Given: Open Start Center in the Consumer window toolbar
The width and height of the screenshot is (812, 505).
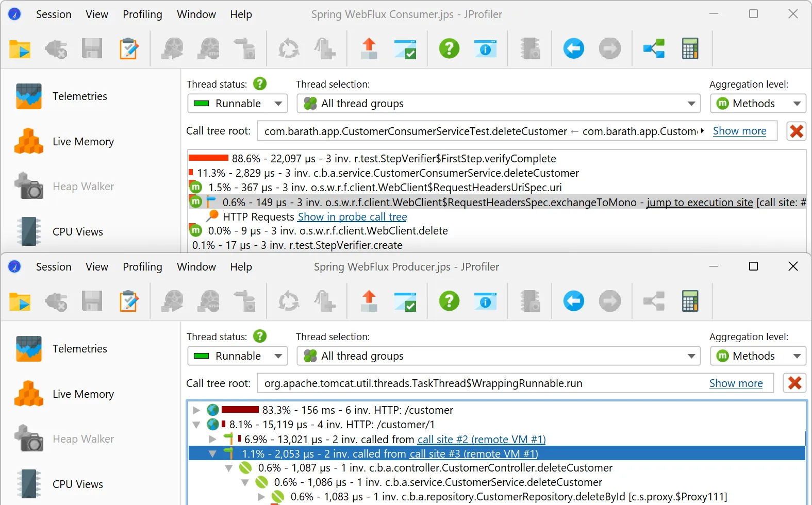Looking at the screenshot, I should point(20,49).
